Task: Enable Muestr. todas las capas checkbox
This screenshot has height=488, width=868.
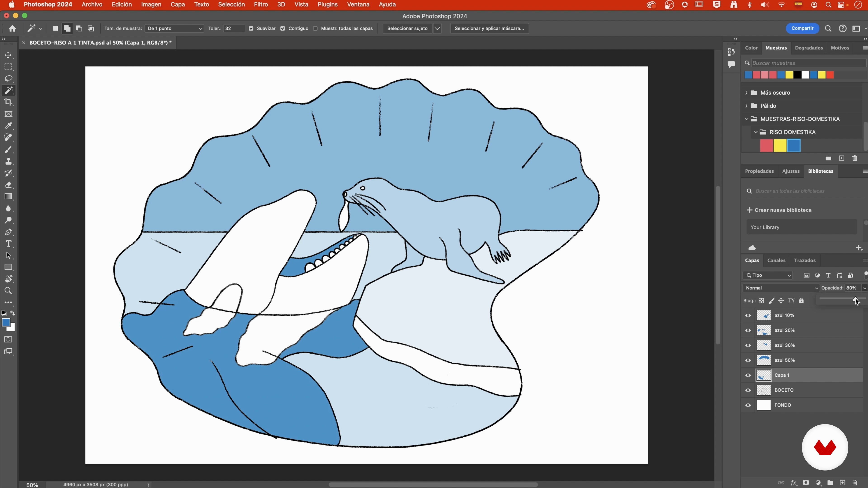Action: click(315, 29)
